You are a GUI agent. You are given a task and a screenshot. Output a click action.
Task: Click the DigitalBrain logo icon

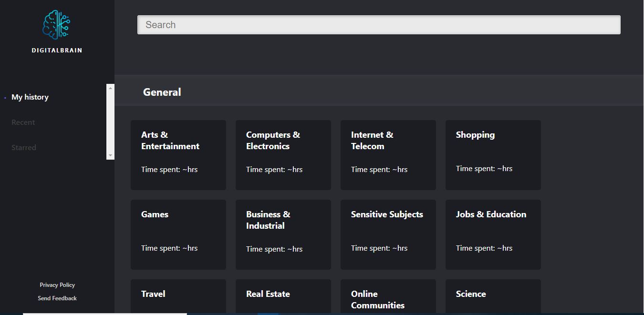click(57, 25)
